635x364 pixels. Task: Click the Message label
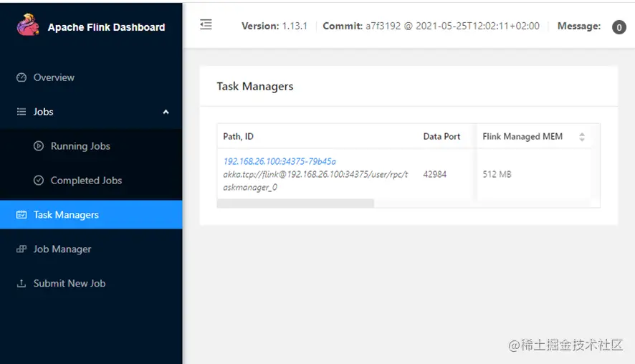pos(579,26)
